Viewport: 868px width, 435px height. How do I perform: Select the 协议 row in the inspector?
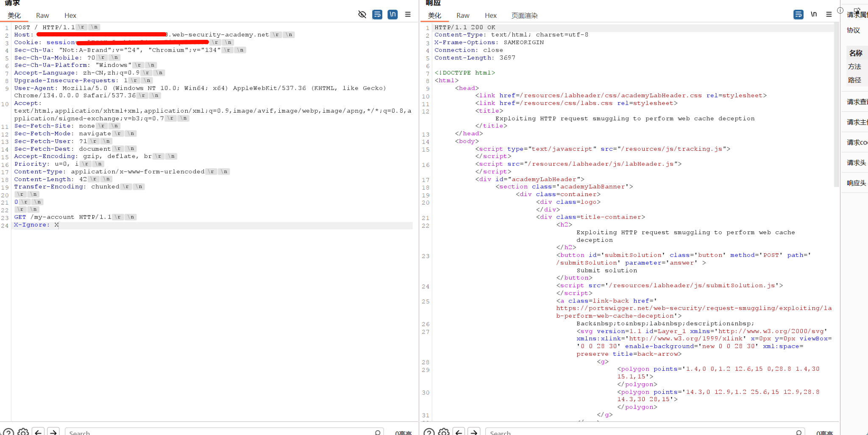854,30
